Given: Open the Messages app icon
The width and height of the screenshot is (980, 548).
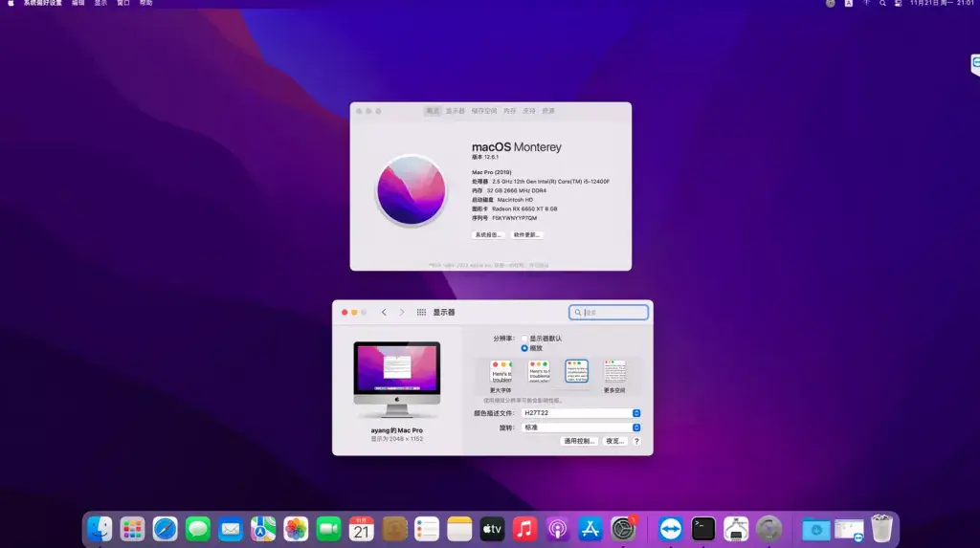Looking at the screenshot, I should tap(197, 529).
